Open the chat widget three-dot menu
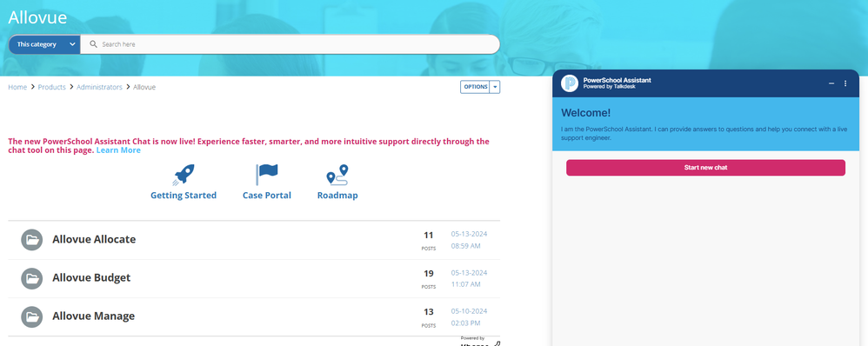 click(x=845, y=83)
